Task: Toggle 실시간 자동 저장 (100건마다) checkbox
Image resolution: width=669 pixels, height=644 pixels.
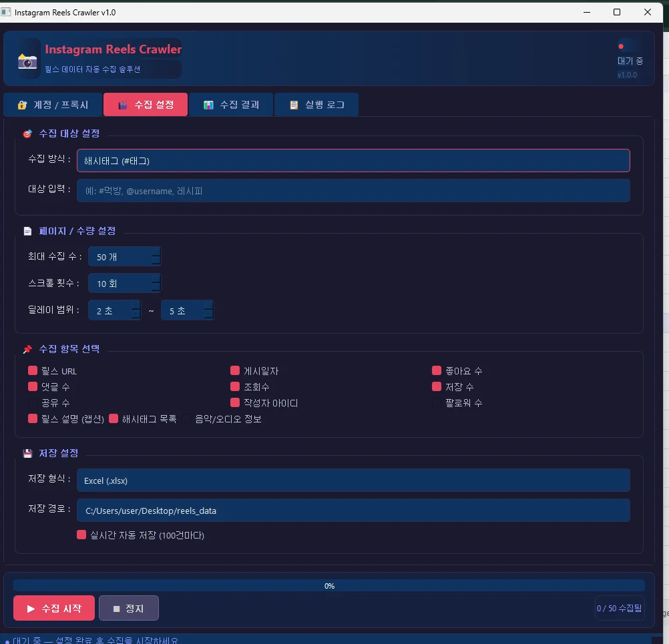Action: (81, 535)
